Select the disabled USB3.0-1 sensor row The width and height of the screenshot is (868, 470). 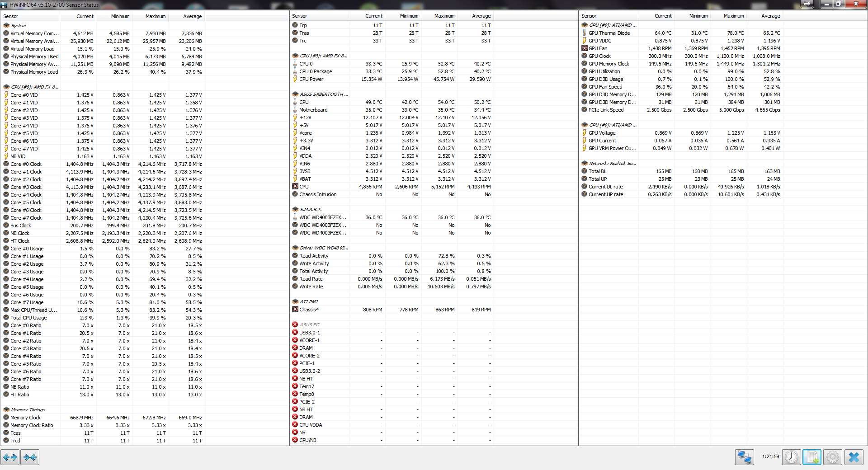point(309,333)
